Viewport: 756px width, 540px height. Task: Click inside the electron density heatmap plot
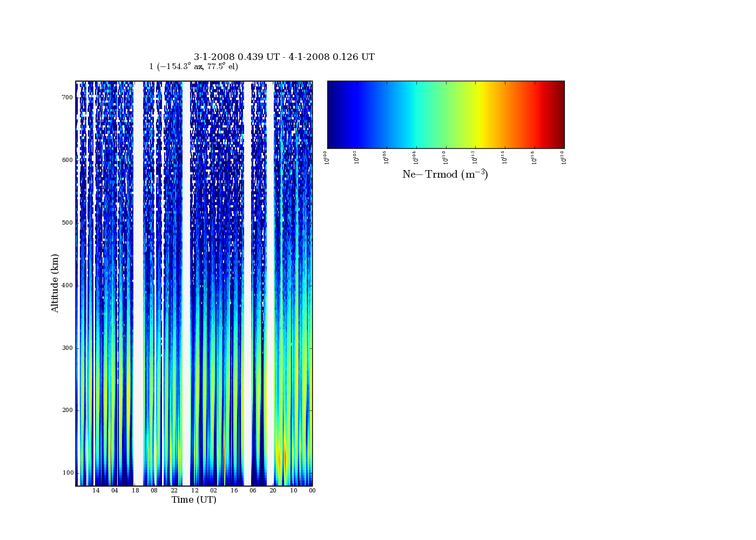[194, 283]
